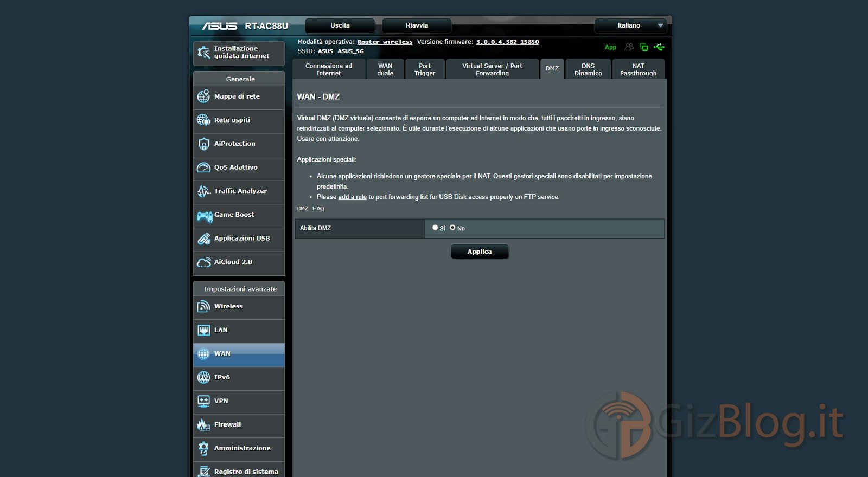Click the USB status icon
Viewport: 868px width, 477px height.
tap(659, 47)
